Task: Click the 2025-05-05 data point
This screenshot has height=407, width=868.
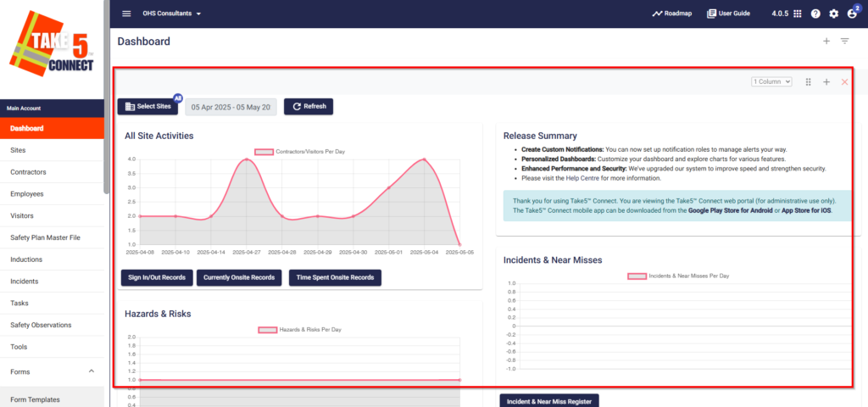Action: pyautogui.click(x=459, y=244)
